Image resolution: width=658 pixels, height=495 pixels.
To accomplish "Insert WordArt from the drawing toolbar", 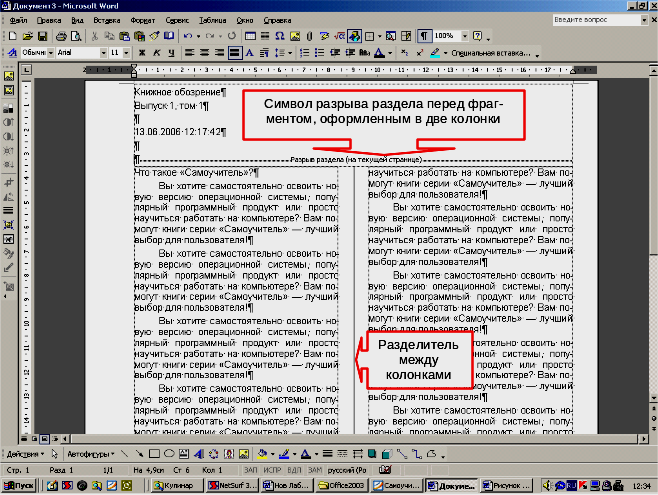I will click(199, 453).
